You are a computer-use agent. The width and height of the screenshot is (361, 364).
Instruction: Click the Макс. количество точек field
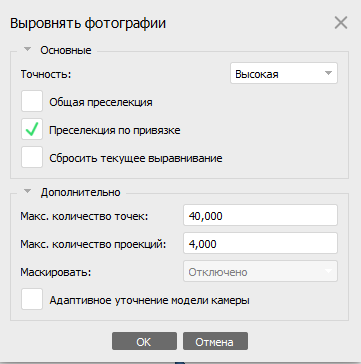click(260, 216)
